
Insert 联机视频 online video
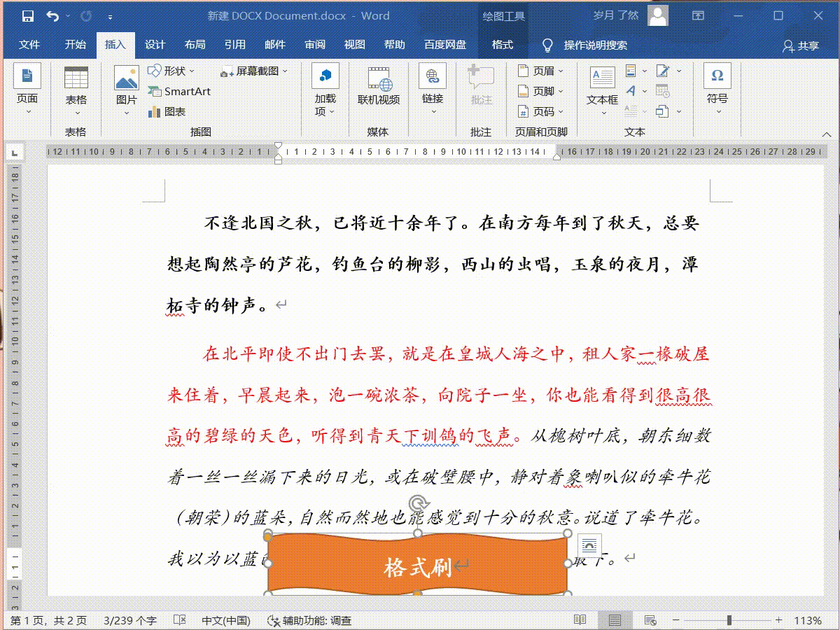click(x=379, y=85)
